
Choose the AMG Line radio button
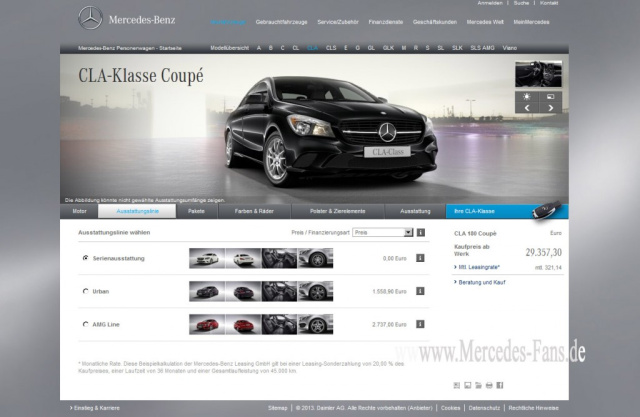click(85, 324)
